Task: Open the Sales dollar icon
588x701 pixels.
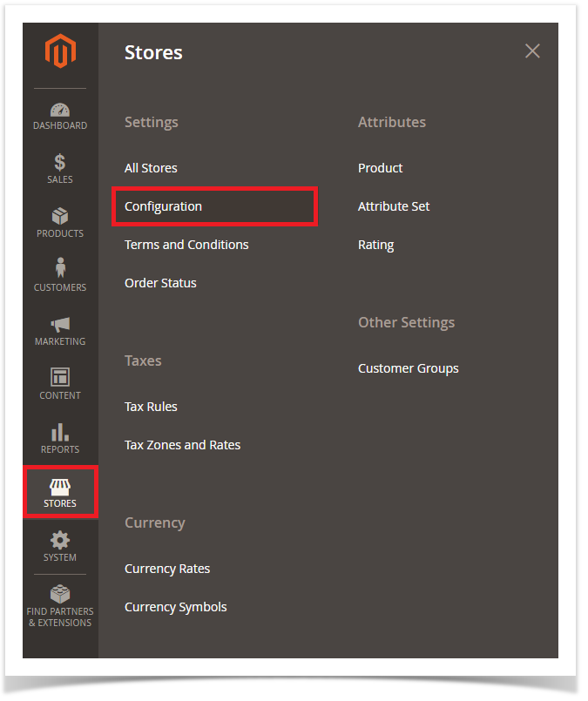Action: (x=60, y=163)
